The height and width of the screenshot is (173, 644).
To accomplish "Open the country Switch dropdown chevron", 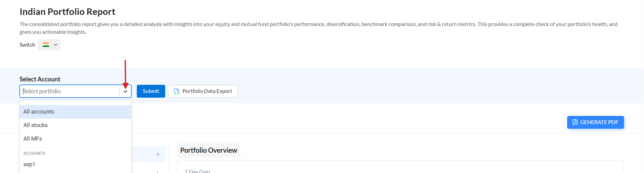I will pos(56,45).
